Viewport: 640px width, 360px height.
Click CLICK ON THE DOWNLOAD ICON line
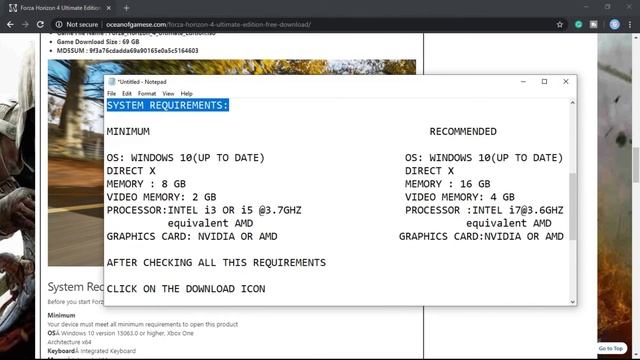pos(186,289)
